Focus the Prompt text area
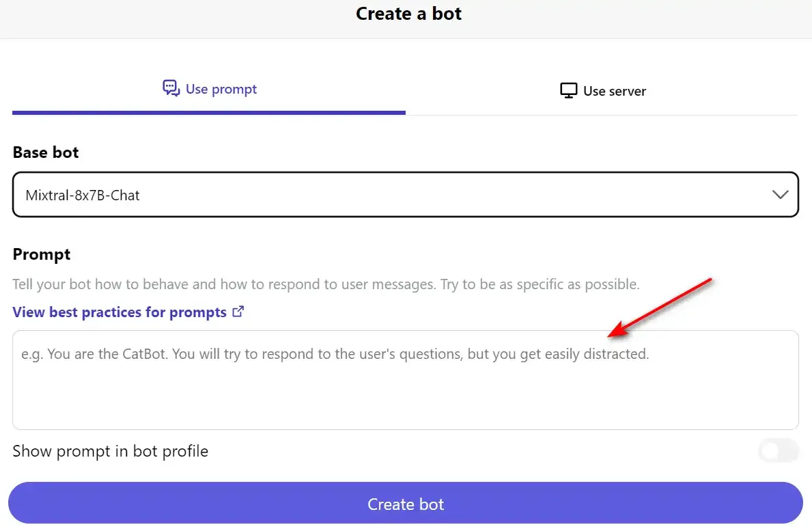The width and height of the screenshot is (812, 527). pyautogui.click(x=406, y=380)
